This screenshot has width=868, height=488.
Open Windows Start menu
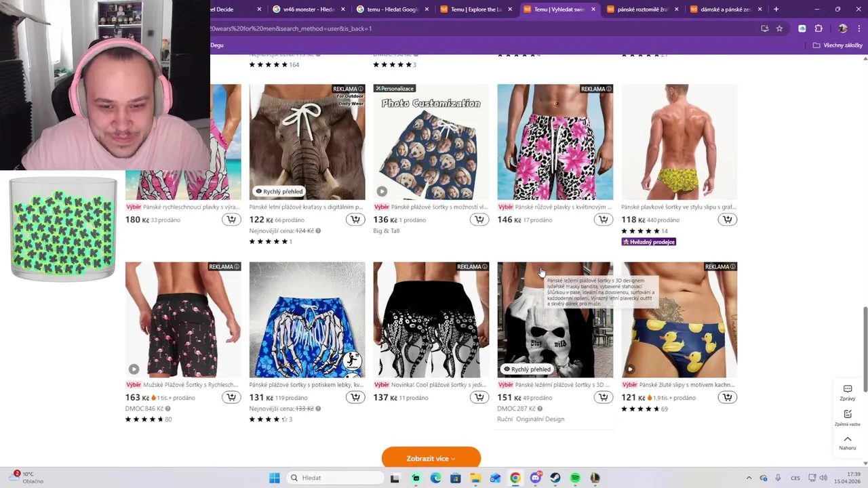tap(274, 478)
